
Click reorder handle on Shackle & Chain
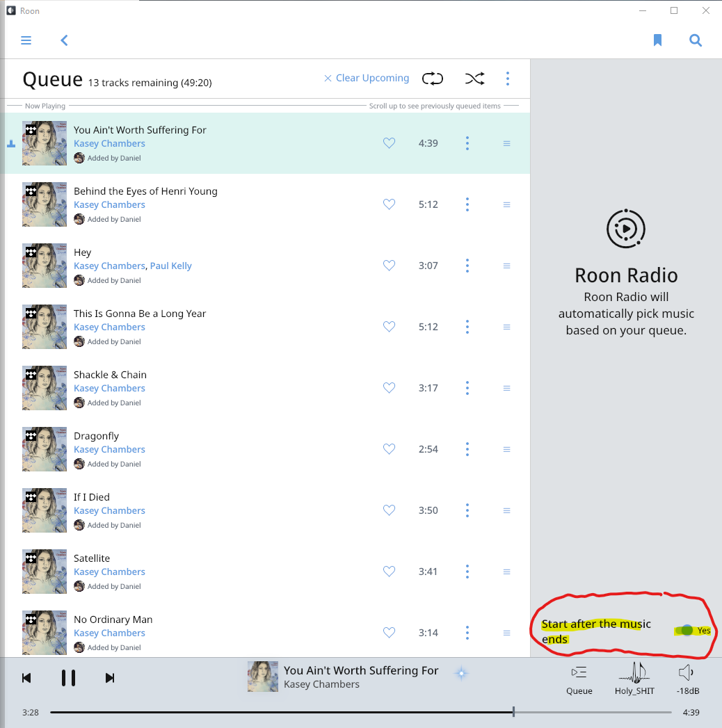507,388
